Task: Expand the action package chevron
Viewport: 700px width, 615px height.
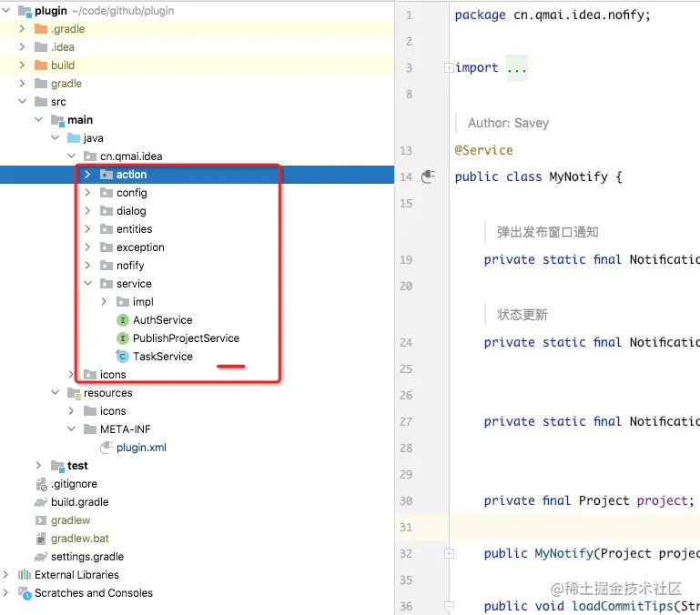Action: tap(87, 174)
